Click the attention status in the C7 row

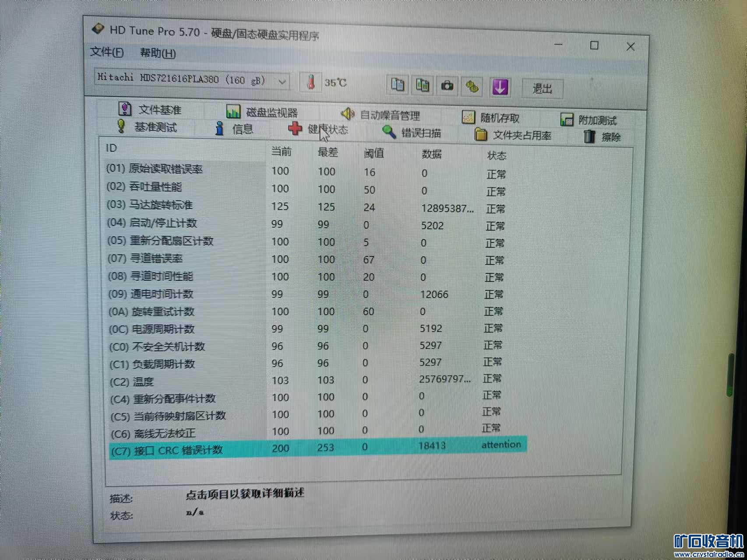click(501, 444)
